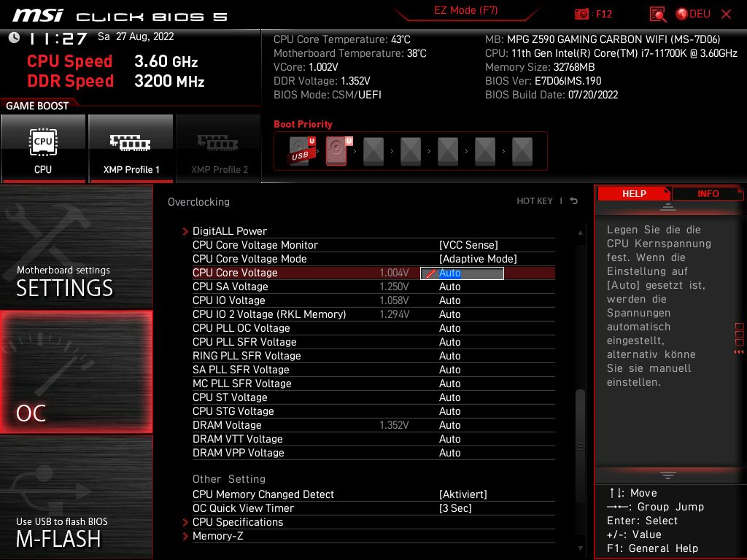Toggle the CPU Game Boost button
Image resolution: width=747 pixels, height=560 pixels.
pyautogui.click(x=43, y=148)
